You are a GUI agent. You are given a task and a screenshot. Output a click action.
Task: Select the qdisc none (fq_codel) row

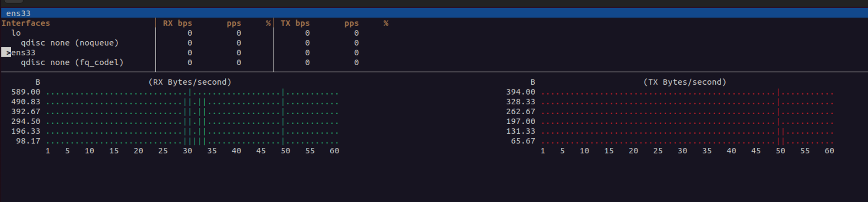[72, 62]
